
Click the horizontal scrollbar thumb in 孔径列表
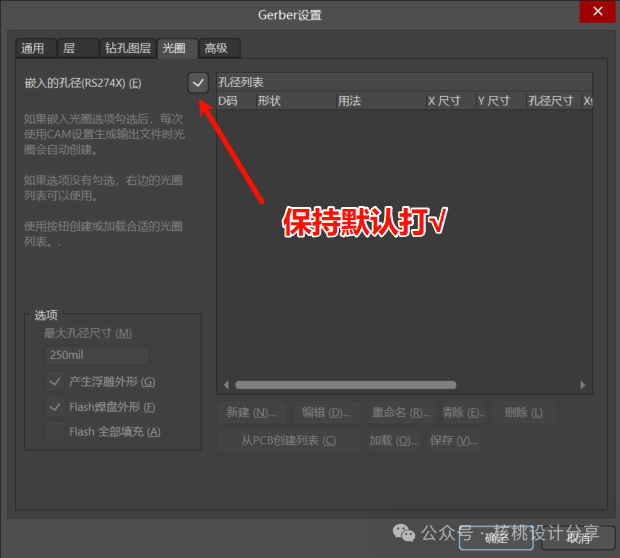point(345,385)
